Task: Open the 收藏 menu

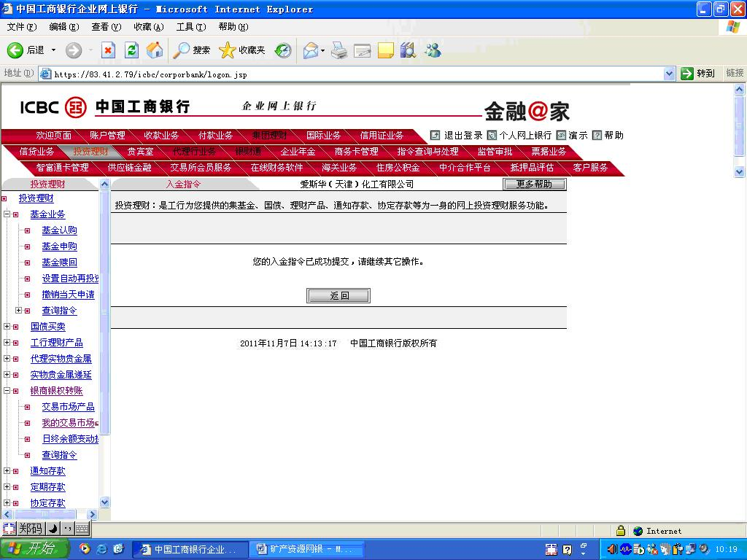Action: click(149, 27)
